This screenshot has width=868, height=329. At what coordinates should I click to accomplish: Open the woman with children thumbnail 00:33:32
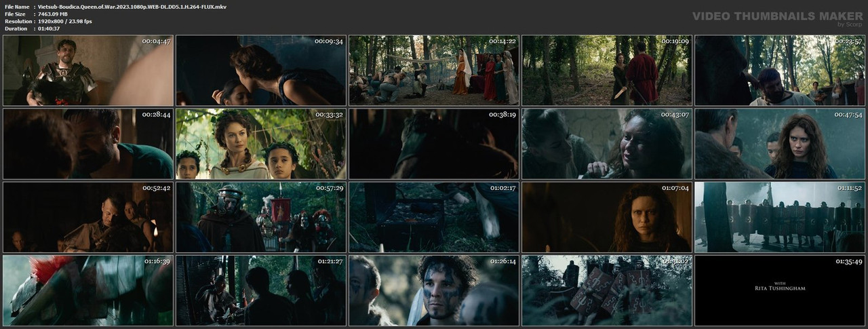261,144
